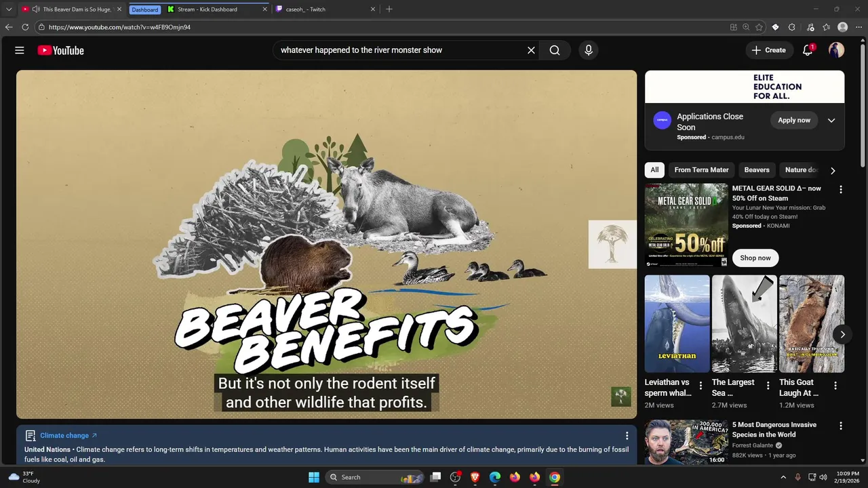The height and width of the screenshot is (488, 868).
Task: Open options for the This Goat Short
Action: coord(835,386)
